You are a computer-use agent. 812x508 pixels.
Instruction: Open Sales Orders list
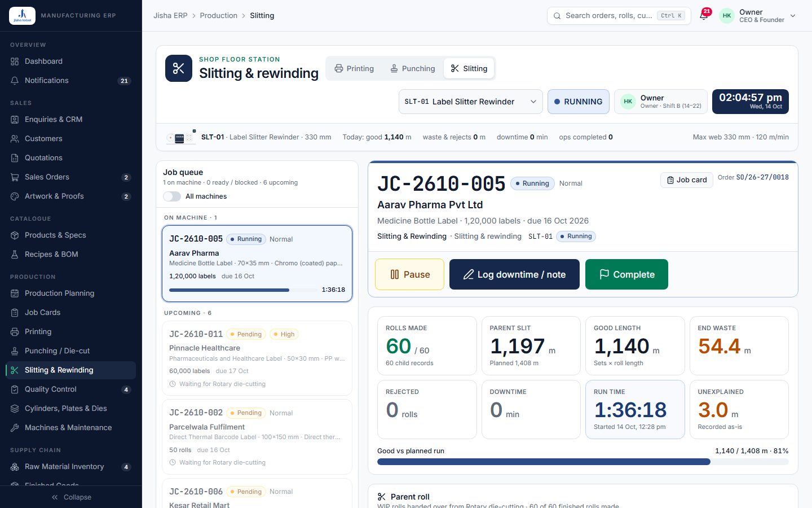[x=70, y=177]
